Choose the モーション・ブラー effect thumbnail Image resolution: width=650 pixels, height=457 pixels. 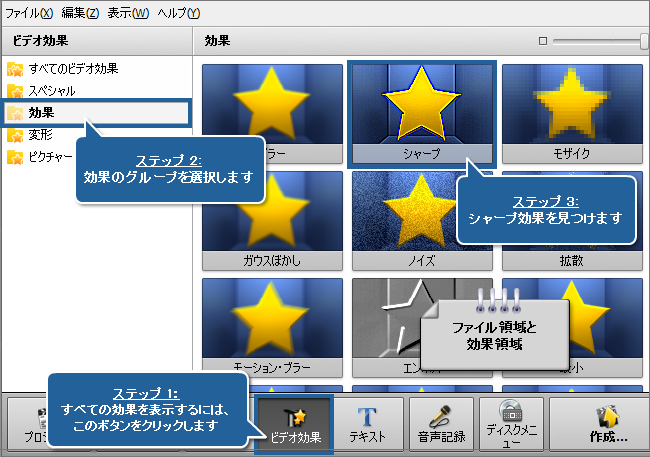coord(272,328)
